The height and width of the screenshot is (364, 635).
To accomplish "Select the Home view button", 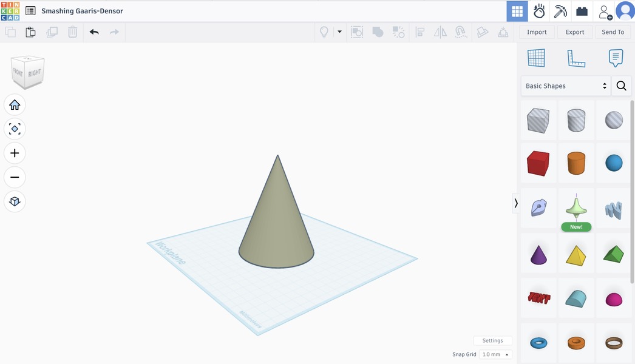I will pos(15,105).
